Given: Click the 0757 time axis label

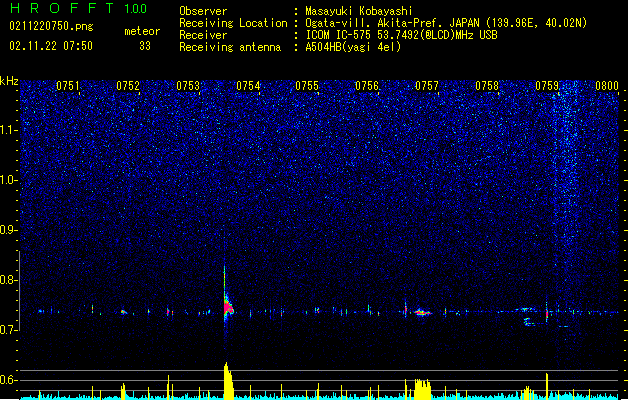Looking at the screenshot, I should [x=427, y=86].
